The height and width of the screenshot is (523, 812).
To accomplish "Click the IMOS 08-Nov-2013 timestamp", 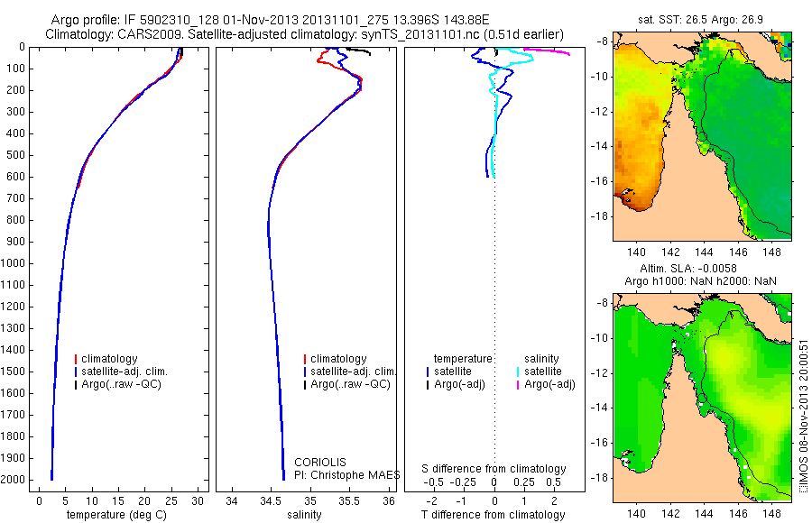I will 803,417.
